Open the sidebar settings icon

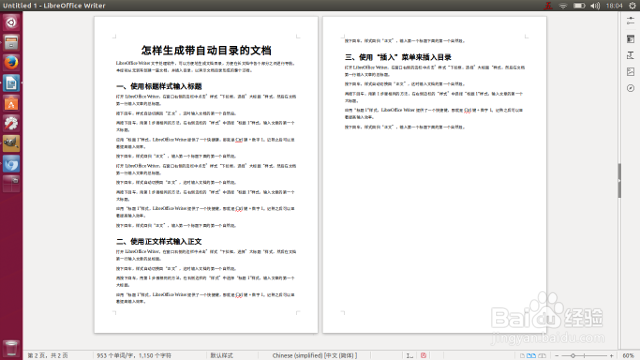(631, 22)
